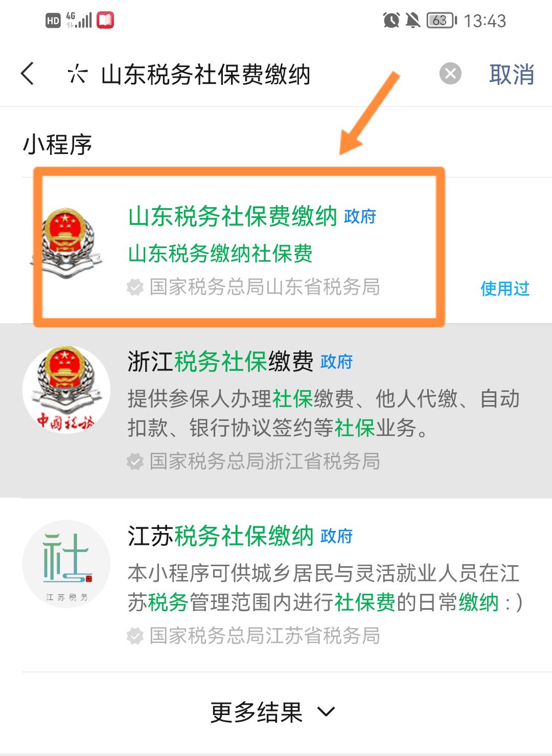Tap the back arrow icon

coord(28,74)
